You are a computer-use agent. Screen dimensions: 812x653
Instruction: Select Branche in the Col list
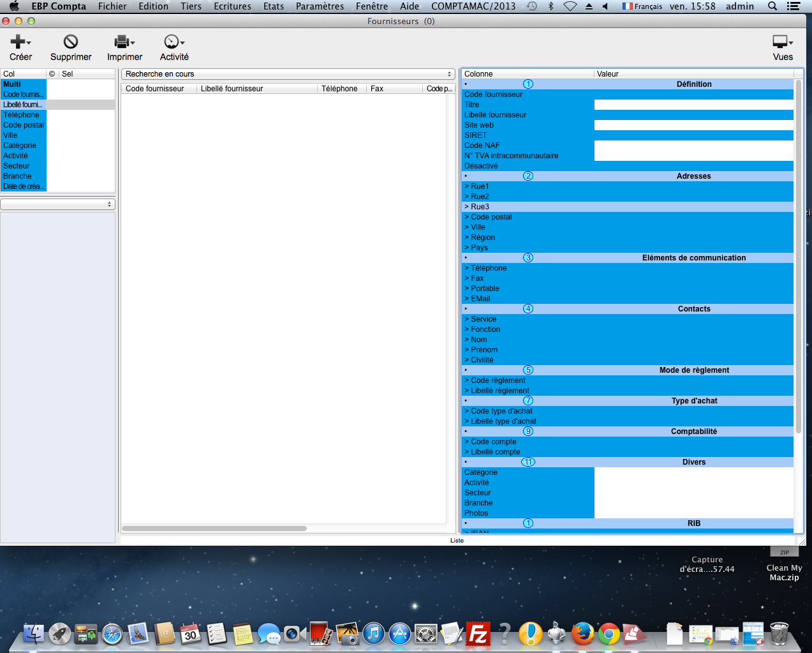24,176
